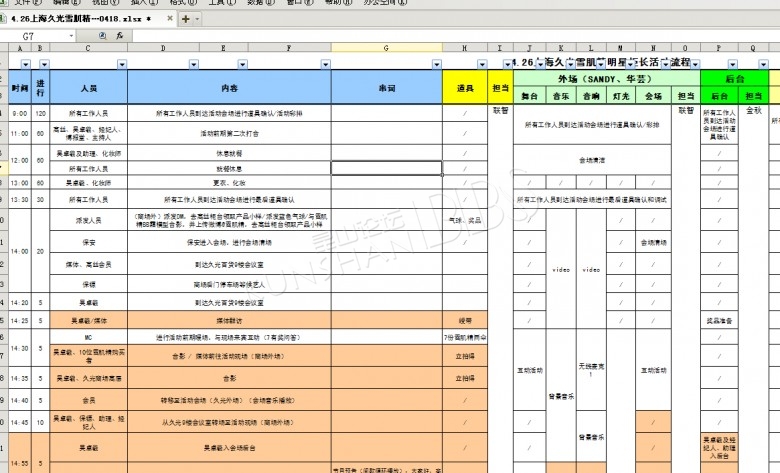
Task: Open the filter dropdown in column P
Action: tap(732, 64)
